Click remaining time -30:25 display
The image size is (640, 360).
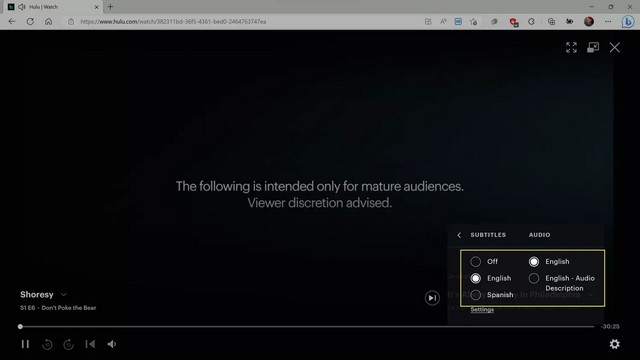coord(610,327)
